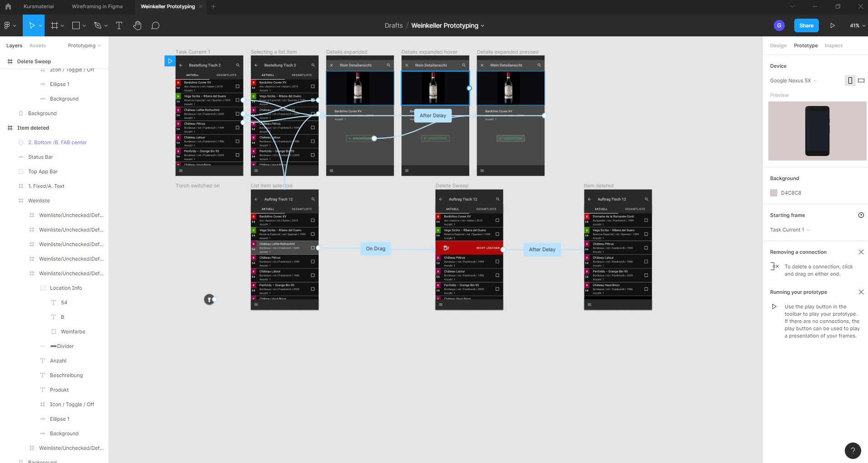The width and height of the screenshot is (868, 463).
Task: Switch to the Assets tab
Action: tap(37, 45)
